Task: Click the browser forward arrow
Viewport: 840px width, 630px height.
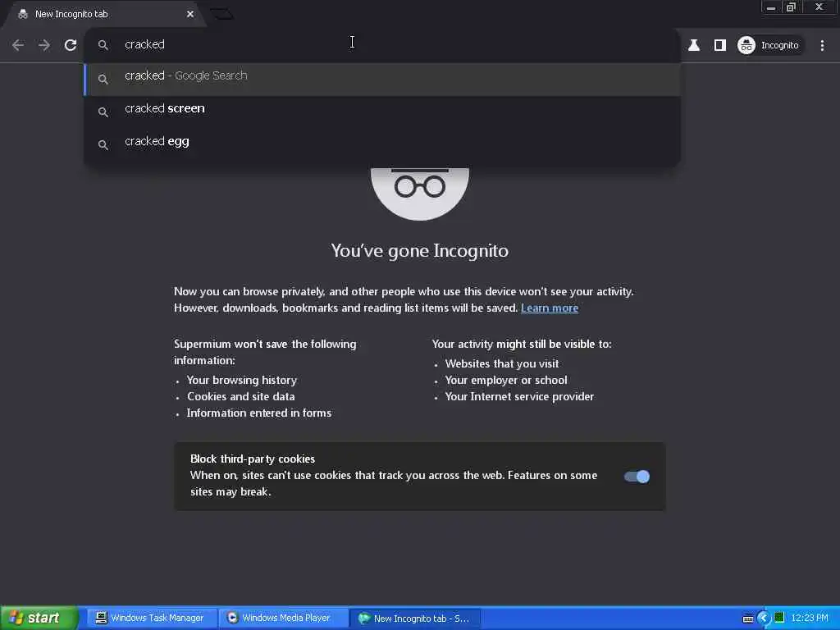Action: [x=44, y=45]
